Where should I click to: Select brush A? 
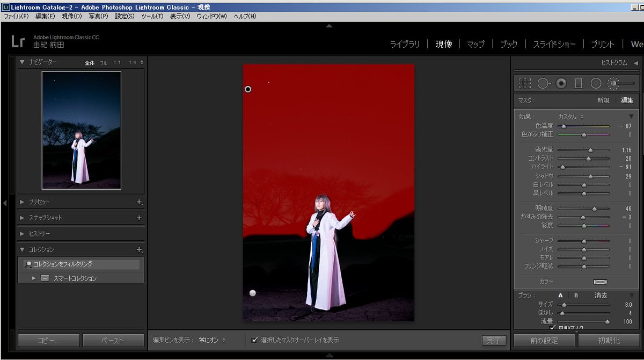(561, 296)
